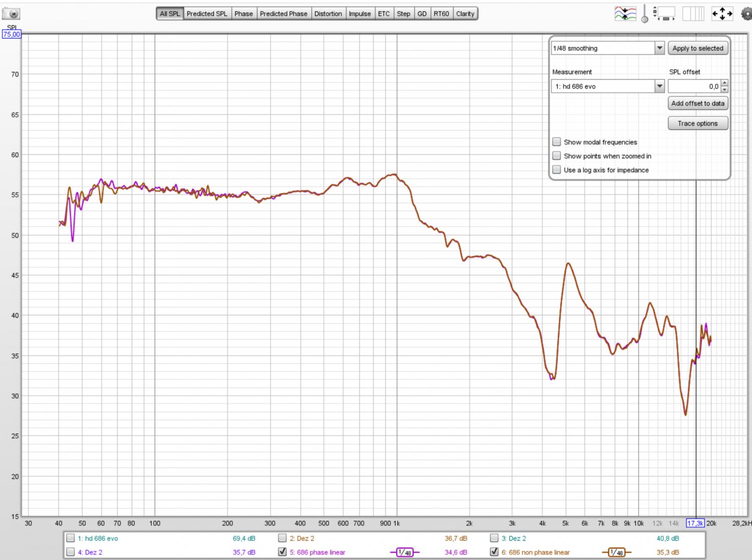Enable Use a log axis for impedance

[x=556, y=170]
